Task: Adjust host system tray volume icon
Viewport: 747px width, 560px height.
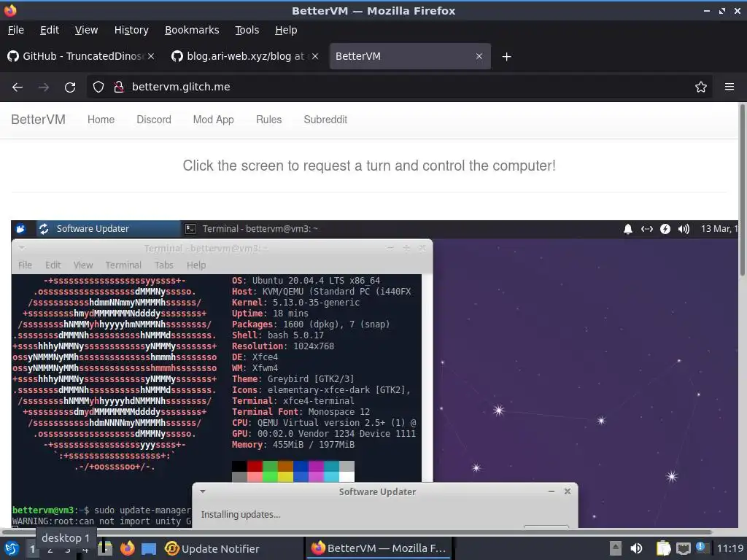Action: [x=636, y=548]
